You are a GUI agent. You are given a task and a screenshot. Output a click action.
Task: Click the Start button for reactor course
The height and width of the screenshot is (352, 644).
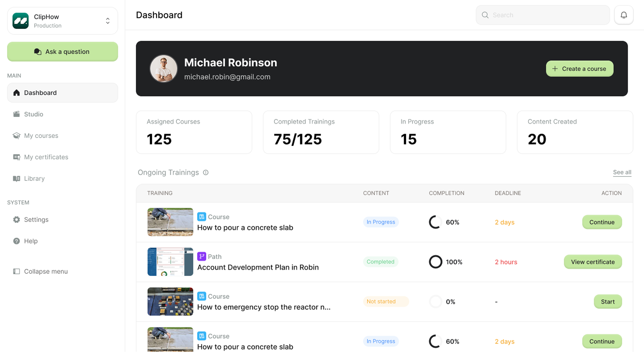click(608, 302)
